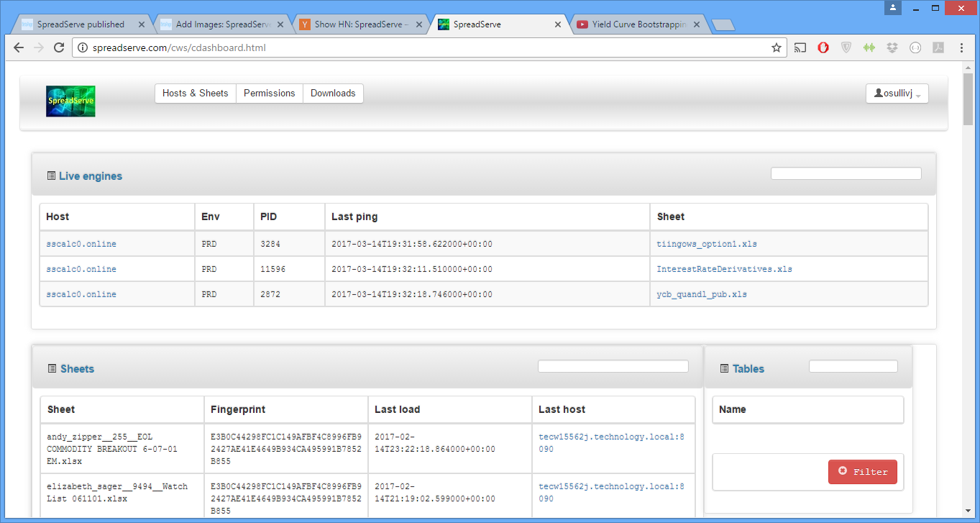Image resolution: width=980 pixels, height=523 pixels.
Task: Click the green waveform extension icon
Action: [869, 47]
